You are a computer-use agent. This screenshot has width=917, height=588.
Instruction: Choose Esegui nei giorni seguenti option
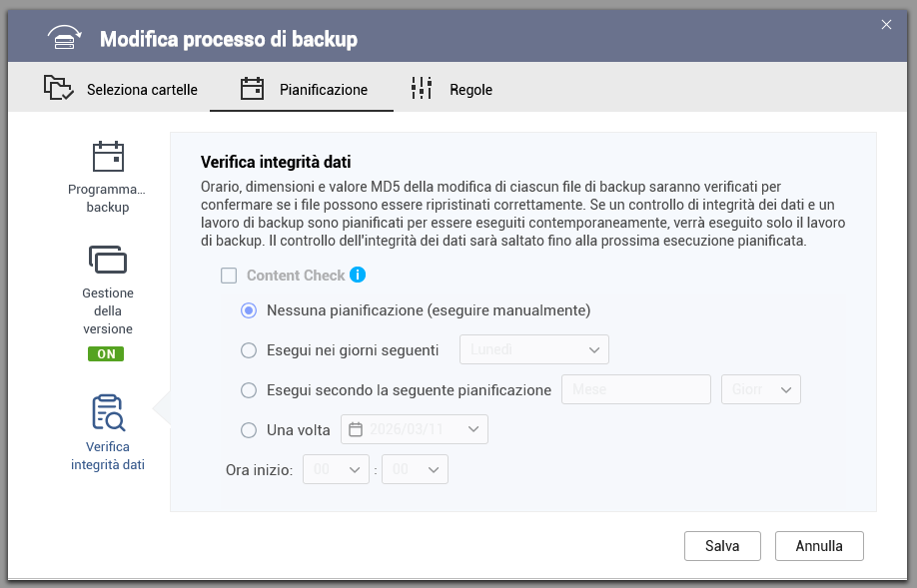pyautogui.click(x=249, y=350)
